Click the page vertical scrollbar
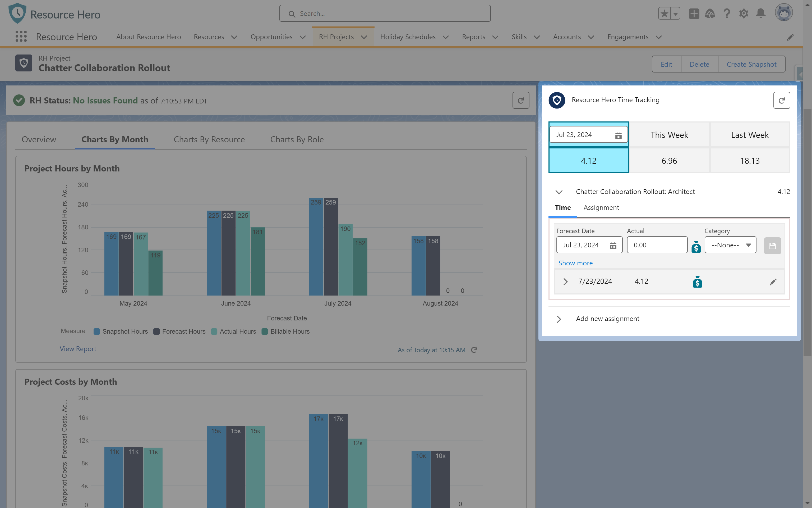The height and width of the screenshot is (508, 812). [807, 232]
